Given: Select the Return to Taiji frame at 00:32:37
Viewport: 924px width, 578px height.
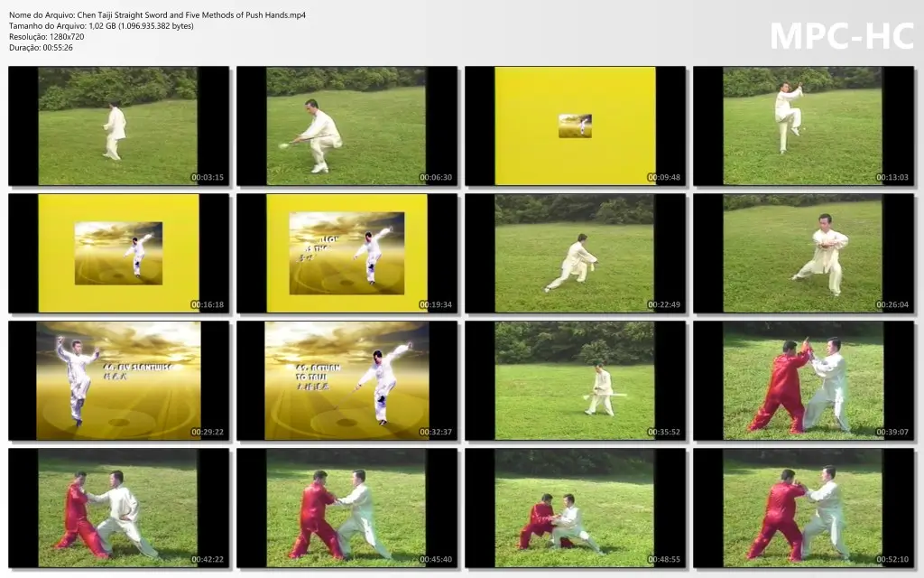Looking at the screenshot, I should 347,381.
